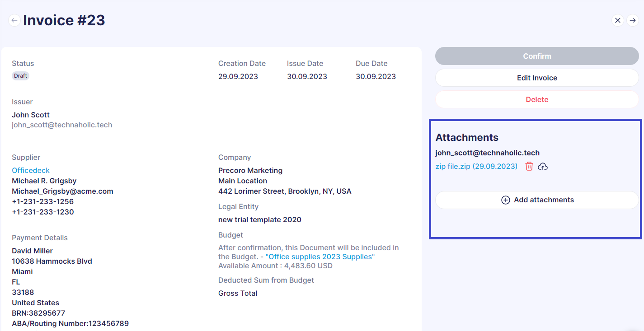Select the issuer name John Scott
This screenshot has width=644, height=331.
click(x=31, y=115)
